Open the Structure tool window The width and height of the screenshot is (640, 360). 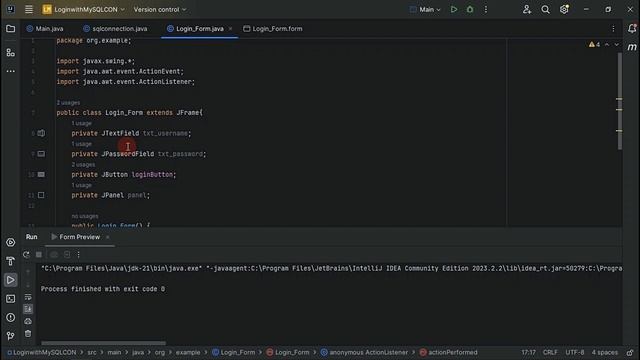tap(11, 52)
